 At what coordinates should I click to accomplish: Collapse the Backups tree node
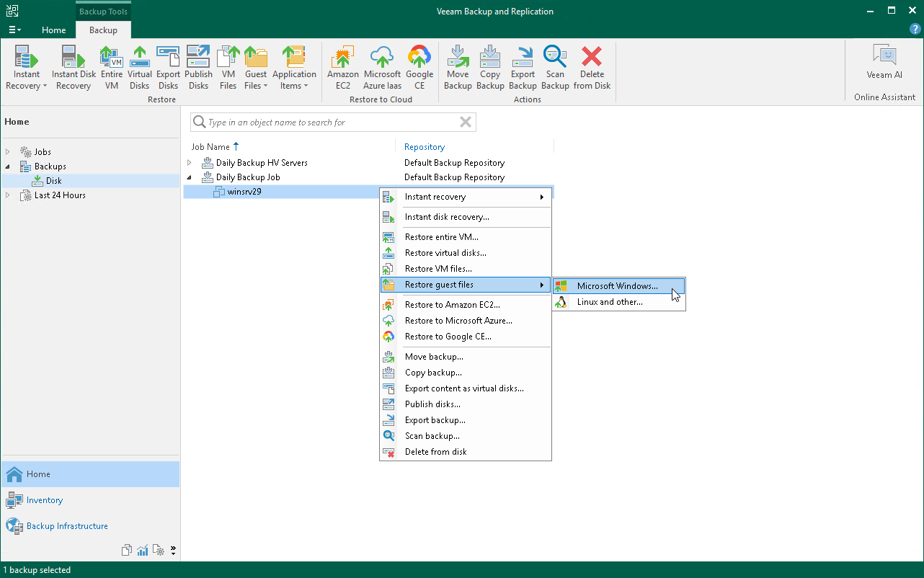click(x=8, y=166)
